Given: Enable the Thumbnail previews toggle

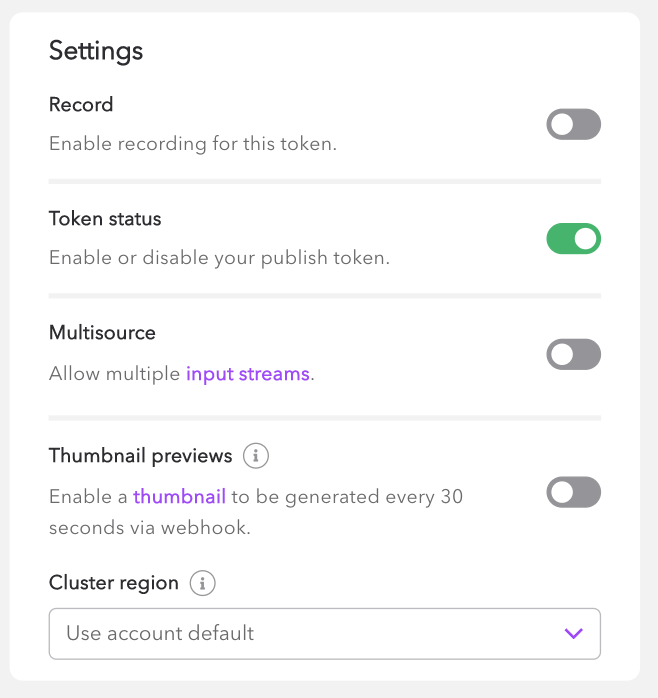Looking at the screenshot, I should tap(573, 492).
